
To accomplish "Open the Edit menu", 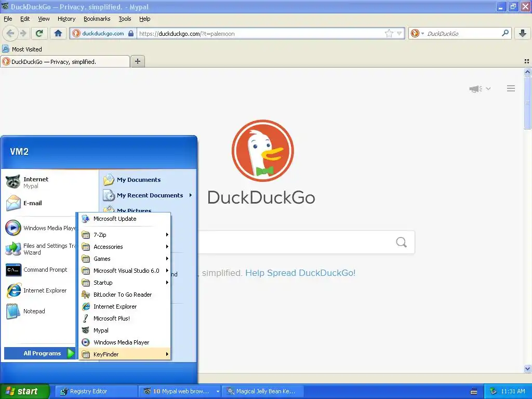I will point(25,19).
